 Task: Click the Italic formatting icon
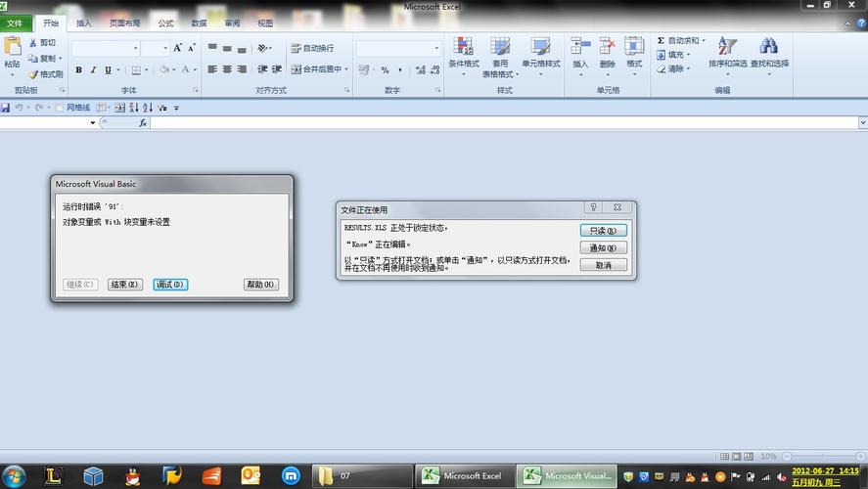click(93, 69)
